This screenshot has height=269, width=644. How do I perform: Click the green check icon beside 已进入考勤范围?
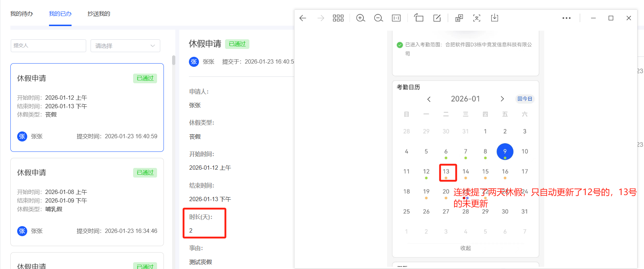400,45
